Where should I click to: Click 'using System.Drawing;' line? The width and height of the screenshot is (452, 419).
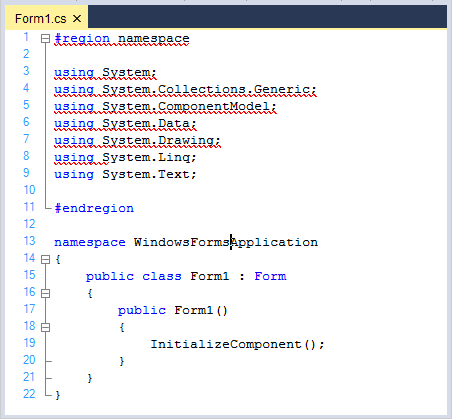click(137, 140)
